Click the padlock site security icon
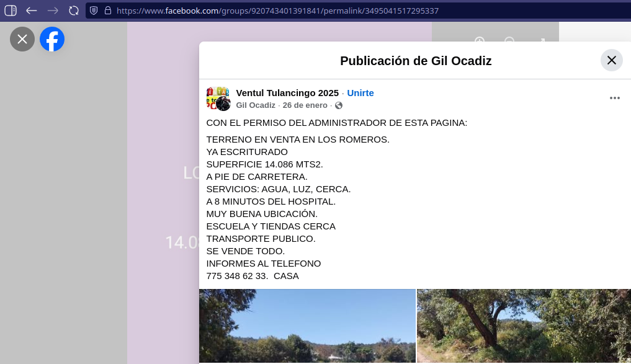The image size is (631, 364). 107,11
